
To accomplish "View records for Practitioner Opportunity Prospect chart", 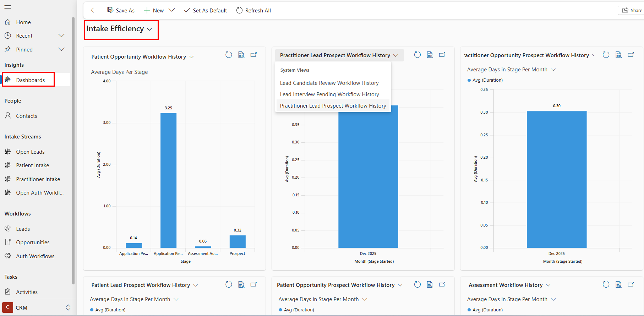I will (x=618, y=55).
